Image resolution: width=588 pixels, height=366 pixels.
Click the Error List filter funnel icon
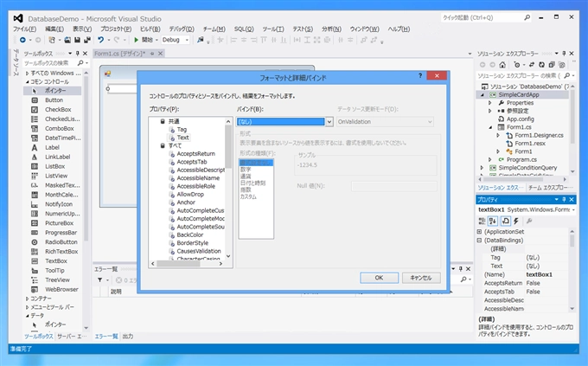coord(100,280)
